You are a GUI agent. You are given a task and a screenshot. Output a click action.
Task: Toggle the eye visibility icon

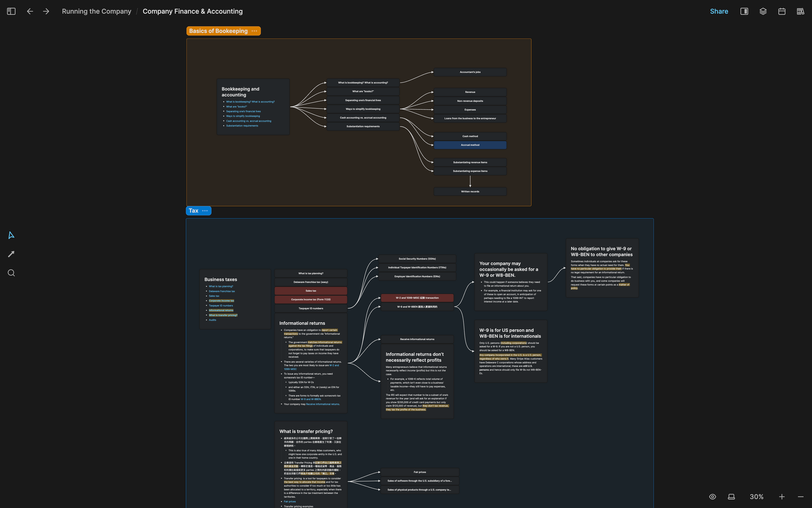pyautogui.click(x=713, y=497)
